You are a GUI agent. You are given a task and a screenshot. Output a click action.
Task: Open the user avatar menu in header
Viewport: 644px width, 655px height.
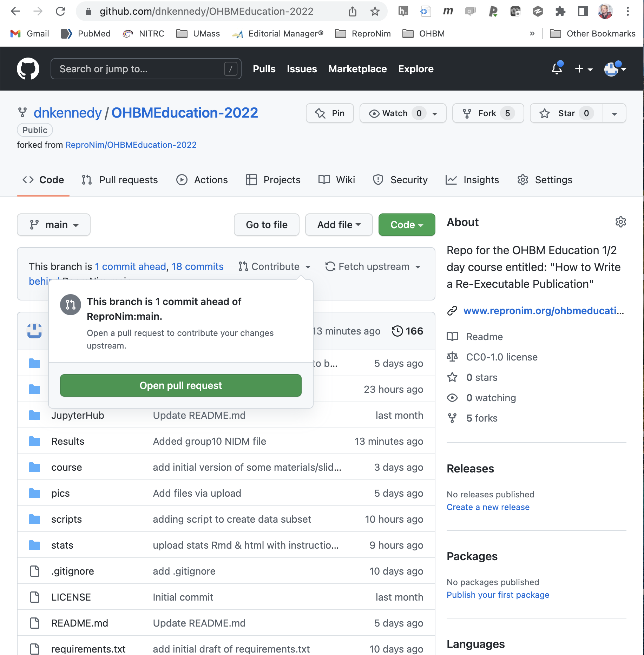tap(615, 69)
